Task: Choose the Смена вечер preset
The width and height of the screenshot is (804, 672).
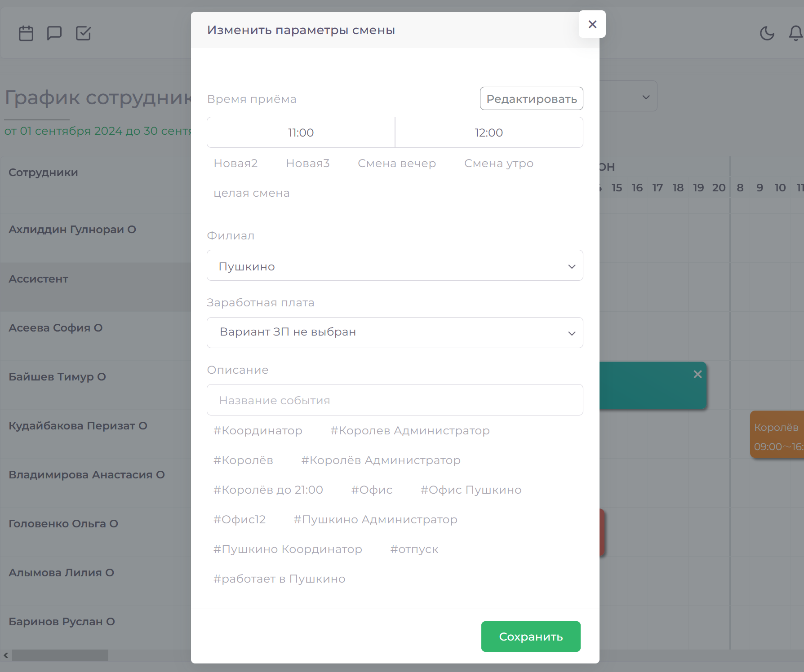Action: click(397, 163)
